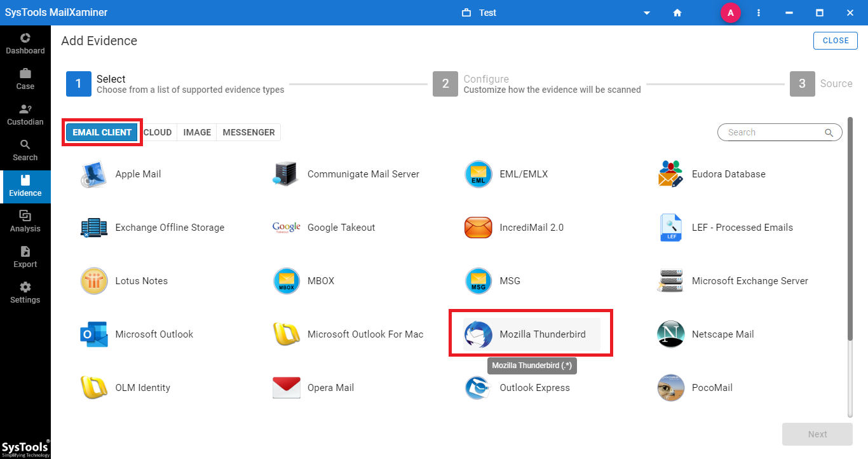Click the 'Apple Mail' label

click(x=138, y=174)
